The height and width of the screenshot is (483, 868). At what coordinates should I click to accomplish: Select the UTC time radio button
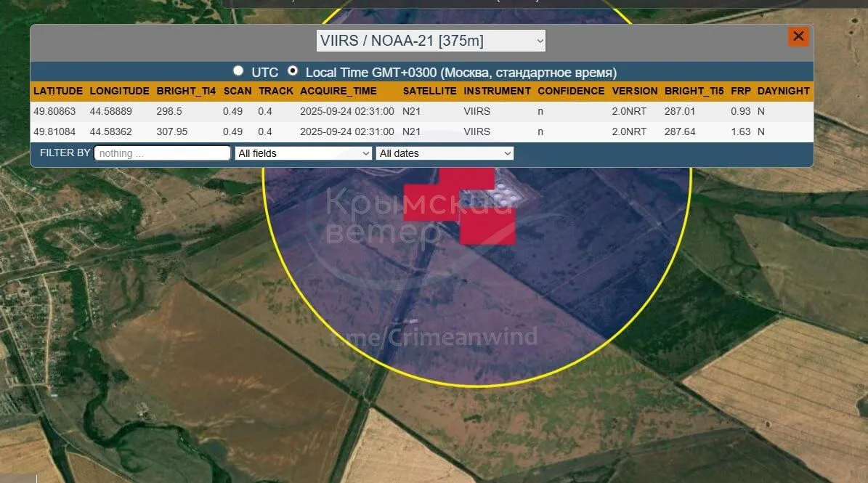tap(238, 71)
